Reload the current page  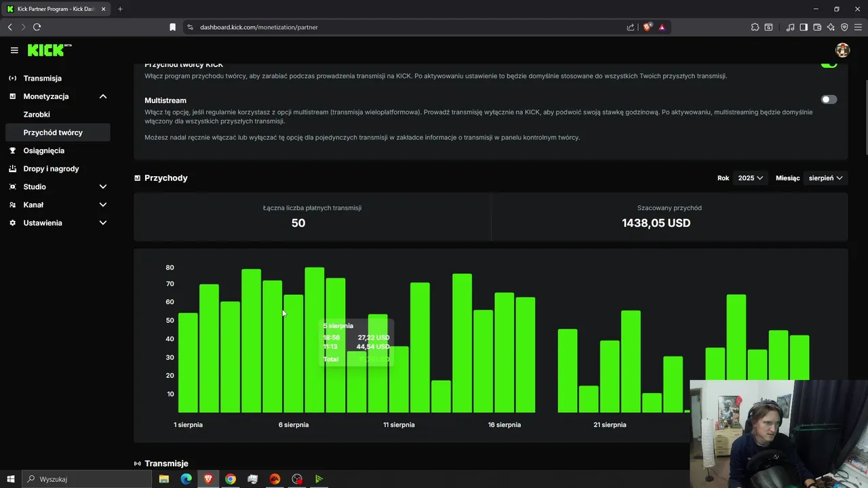37,27
